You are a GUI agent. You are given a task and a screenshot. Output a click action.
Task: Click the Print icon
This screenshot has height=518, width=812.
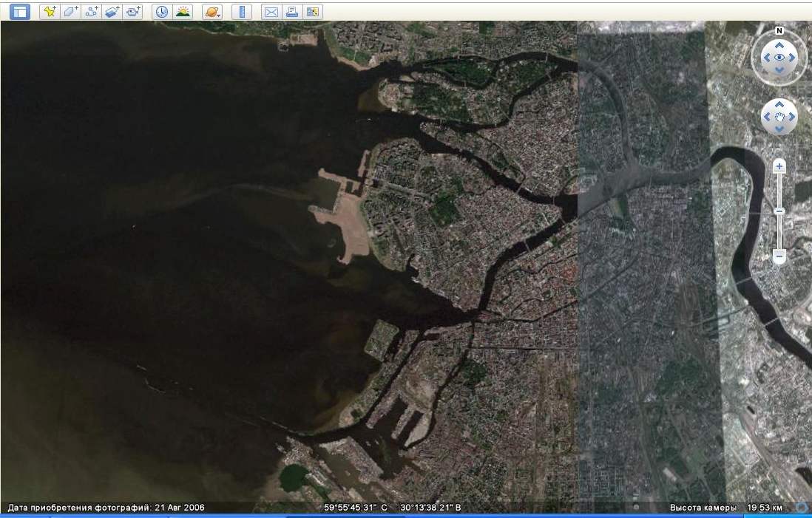point(292,12)
